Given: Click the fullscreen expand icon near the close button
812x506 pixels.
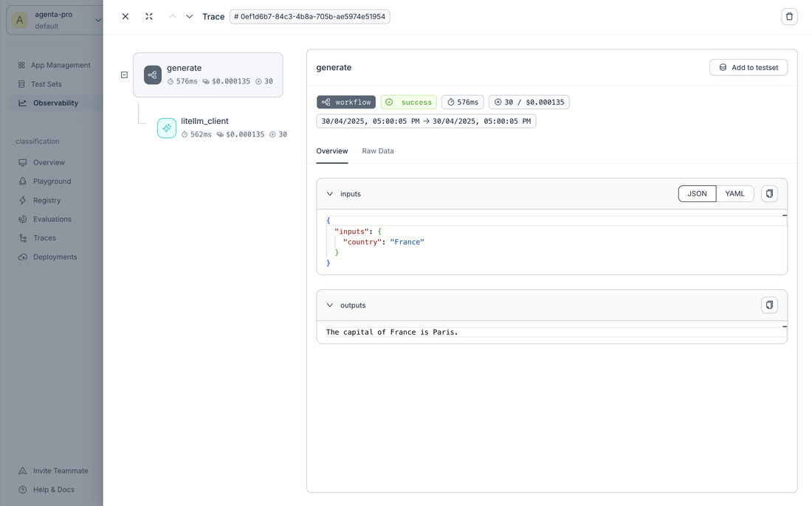Looking at the screenshot, I should (x=148, y=15).
